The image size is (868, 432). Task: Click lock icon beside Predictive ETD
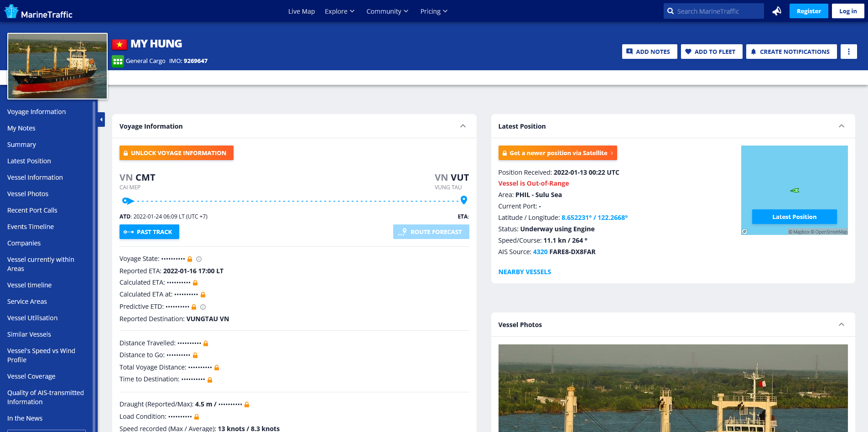click(x=194, y=307)
